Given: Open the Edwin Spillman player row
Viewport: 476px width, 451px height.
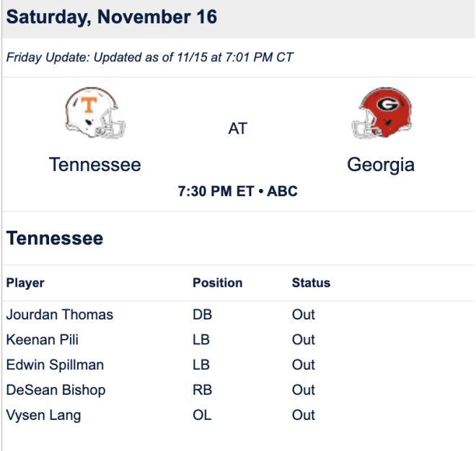Looking at the screenshot, I should click(238, 365).
